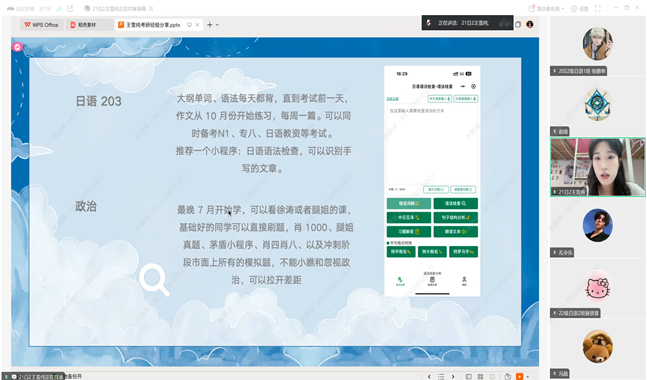Click the light green 错误讲解 button

[x=409, y=203]
